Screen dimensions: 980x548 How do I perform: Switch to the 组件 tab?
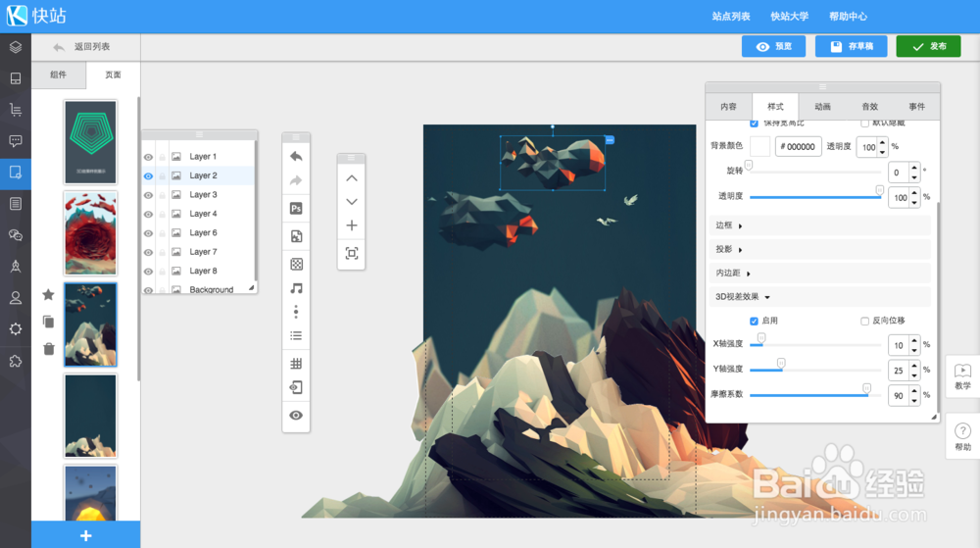58,75
